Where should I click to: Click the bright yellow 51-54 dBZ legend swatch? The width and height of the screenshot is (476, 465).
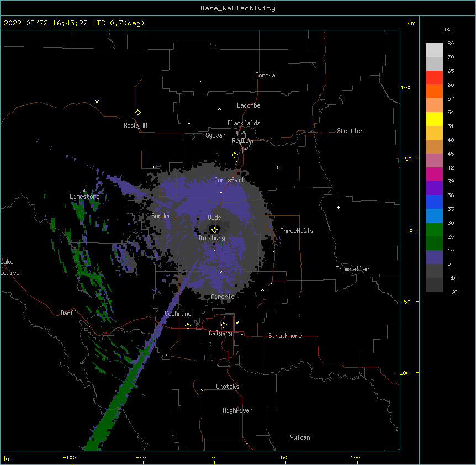434,119
